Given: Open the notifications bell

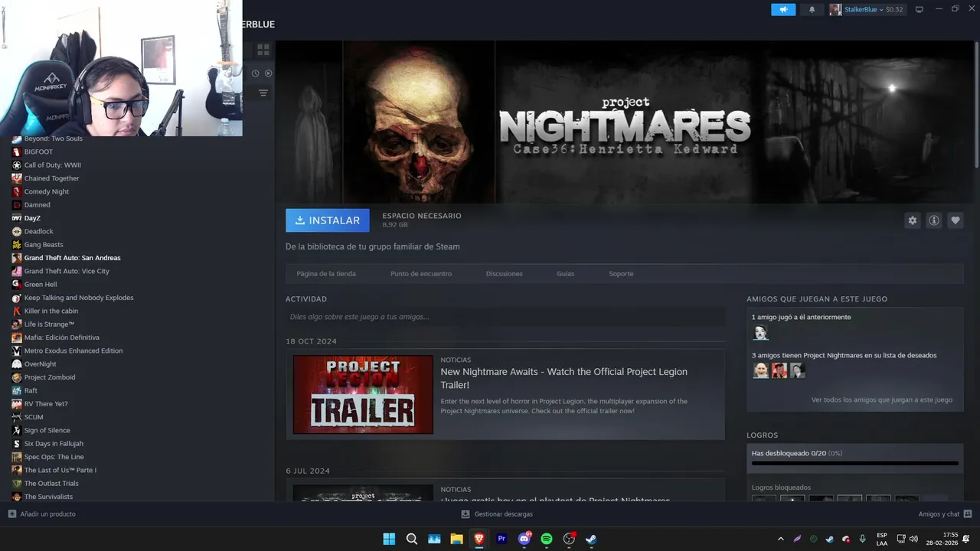Looking at the screenshot, I should coord(812,9).
